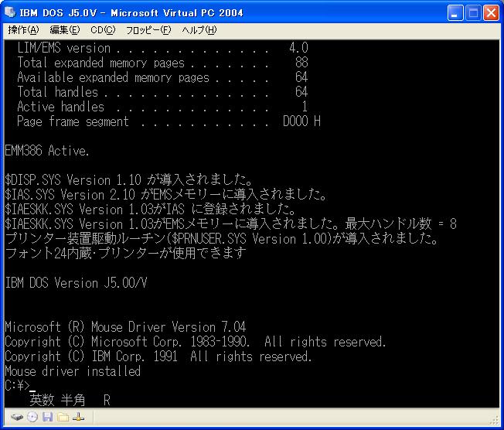Viewport: 504px width, 430px height.
Task: Click the '$DISP.SYS Version 1.10' line
Action: tap(129, 179)
